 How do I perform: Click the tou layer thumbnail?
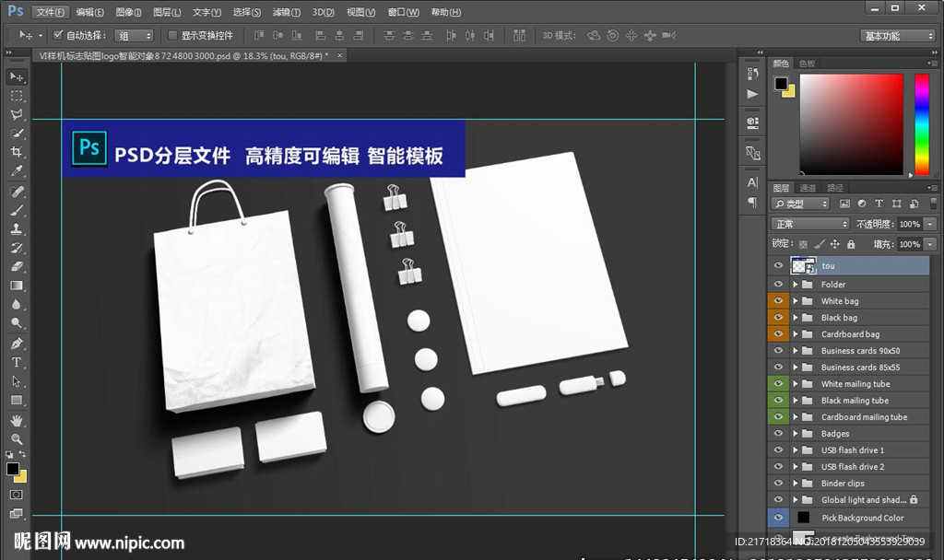point(802,265)
